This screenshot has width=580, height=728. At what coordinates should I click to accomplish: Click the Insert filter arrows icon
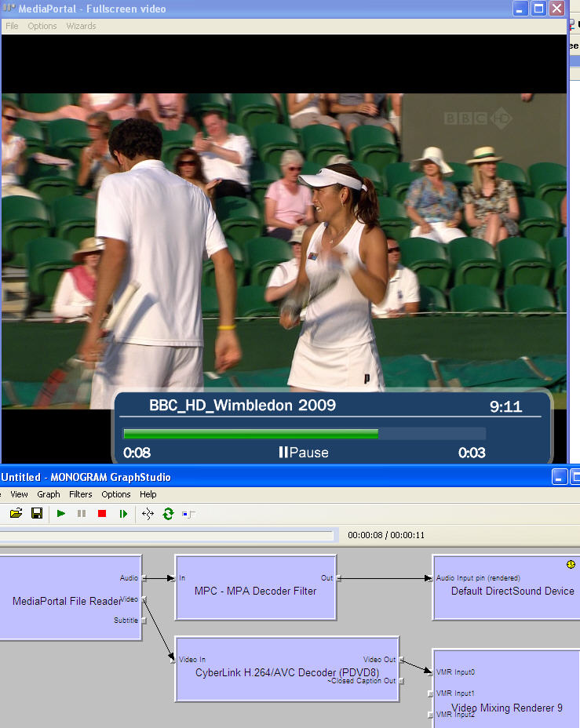(148, 514)
